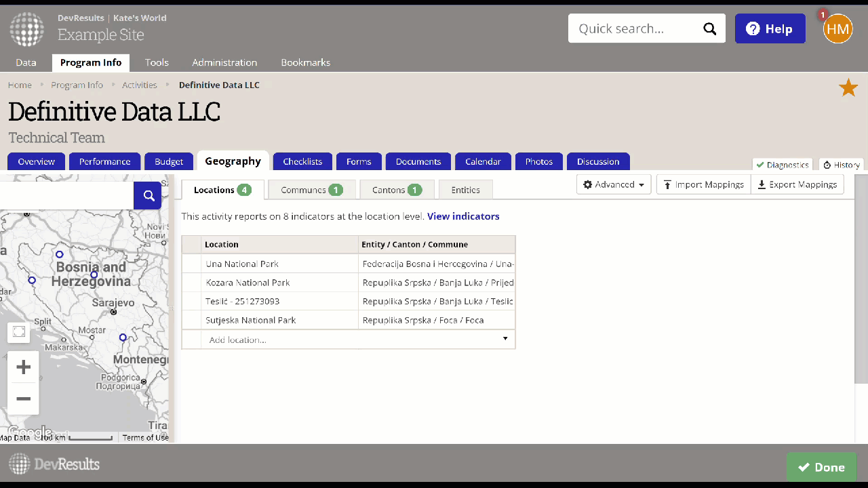Go to Program Info breadcrumb link

(x=77, y=85)
